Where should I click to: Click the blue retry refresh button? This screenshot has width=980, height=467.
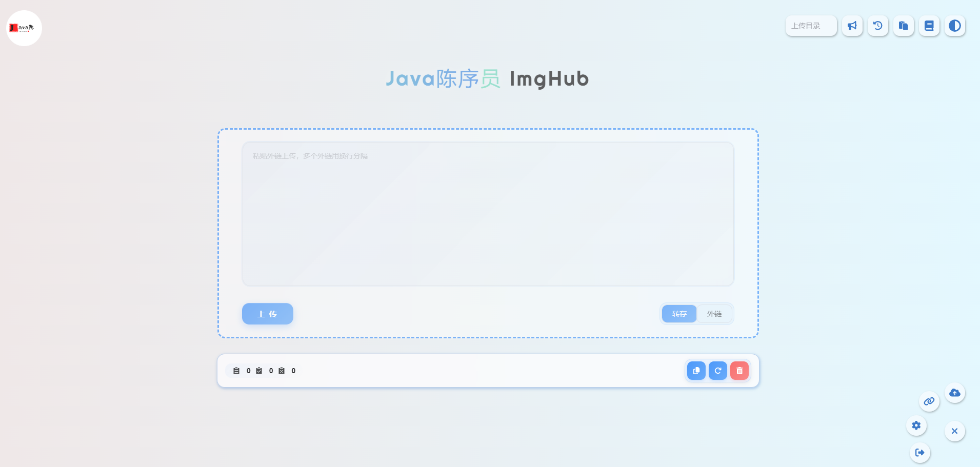(x=717, y=371)
